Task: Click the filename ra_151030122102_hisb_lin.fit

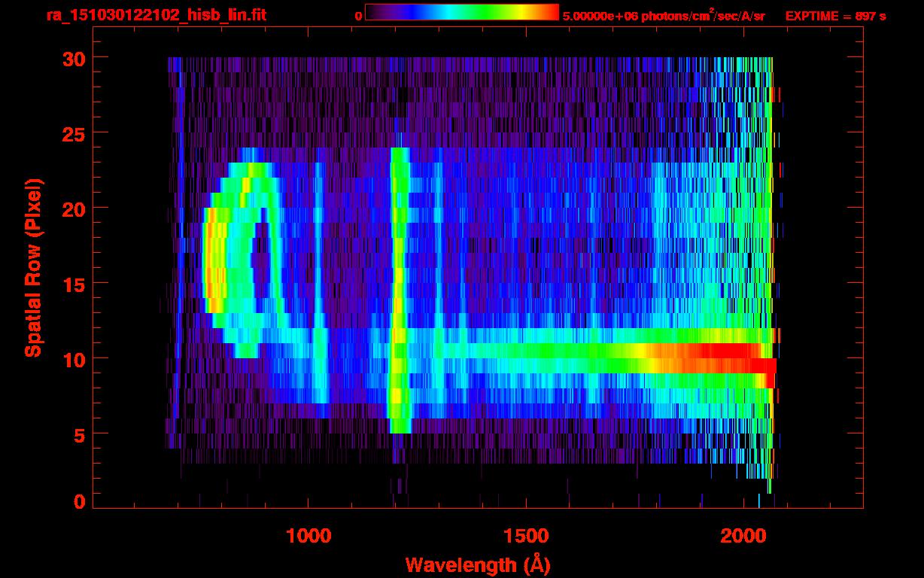Action: 156,15
